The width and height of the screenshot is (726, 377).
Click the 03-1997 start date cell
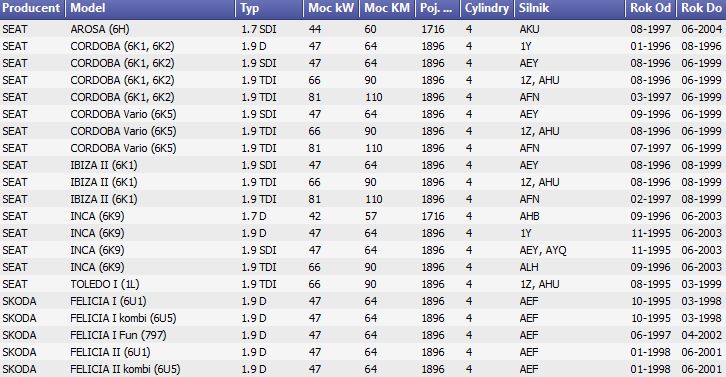(x=651, y=97)
